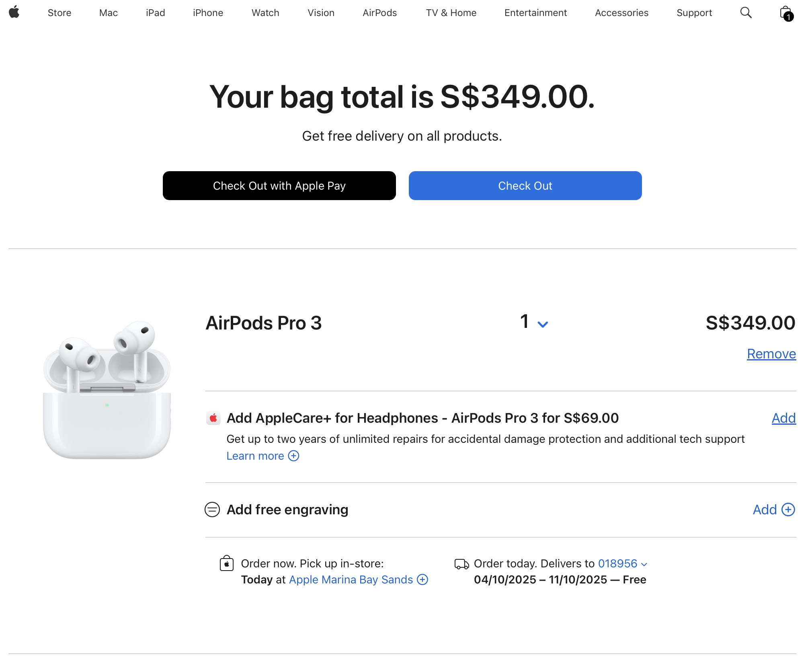Open the shopping bag icon
812x663 pixels.
point(785,13)
